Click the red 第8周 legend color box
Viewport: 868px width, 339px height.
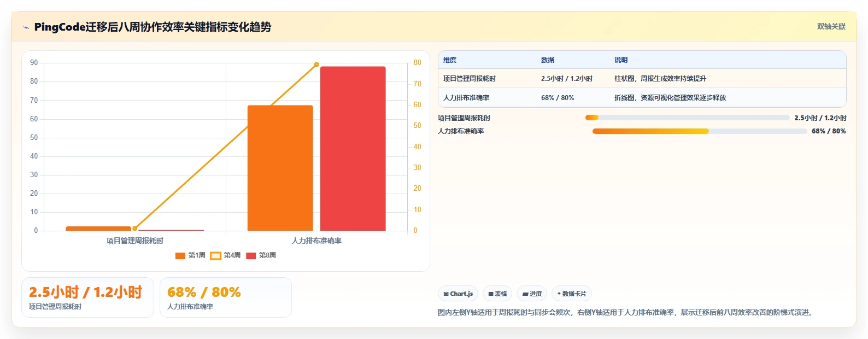click(x=251, y=256)
